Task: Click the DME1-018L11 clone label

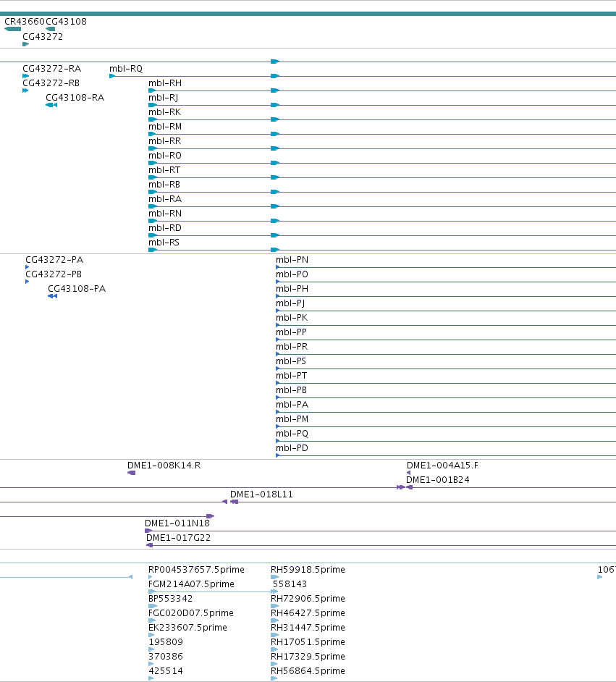Action: click(x=262, y=494)
